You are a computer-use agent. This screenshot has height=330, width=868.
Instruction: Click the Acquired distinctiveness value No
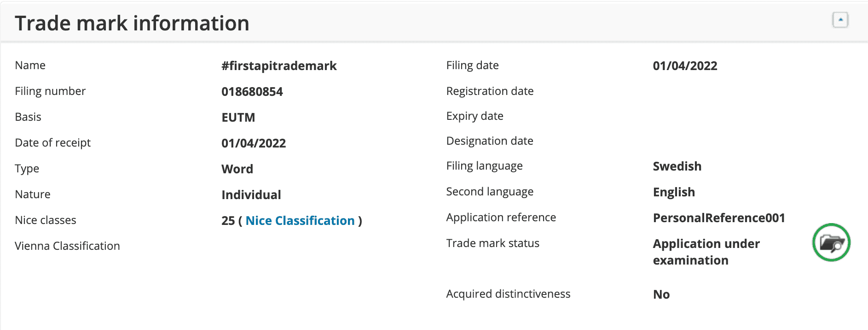pos(661,294)
